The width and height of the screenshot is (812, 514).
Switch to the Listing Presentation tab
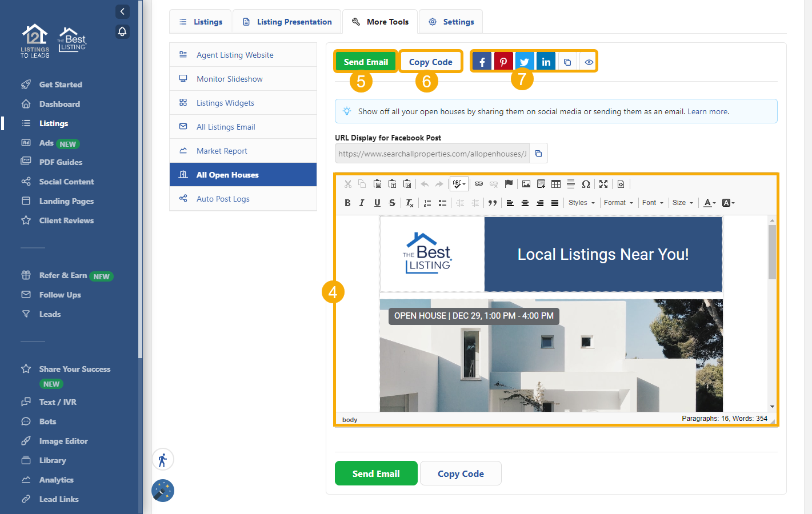pyautogui.click(x=287, y=22)
